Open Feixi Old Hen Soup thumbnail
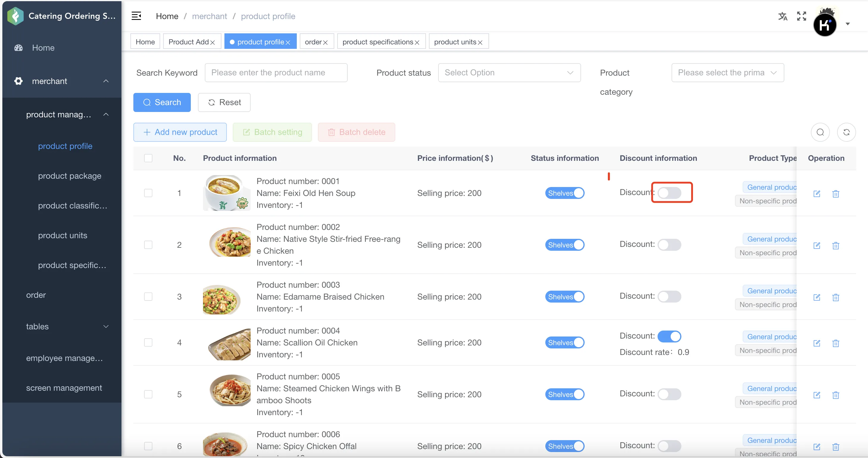The image size is (868, 458). pyautogui.click(x=227, y=193)
